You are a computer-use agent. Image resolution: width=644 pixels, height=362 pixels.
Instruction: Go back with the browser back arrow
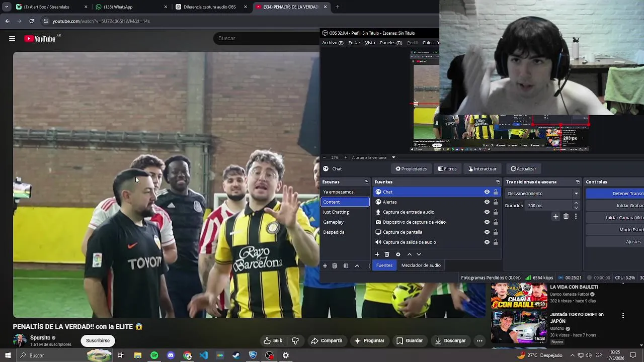coord(7,21)
